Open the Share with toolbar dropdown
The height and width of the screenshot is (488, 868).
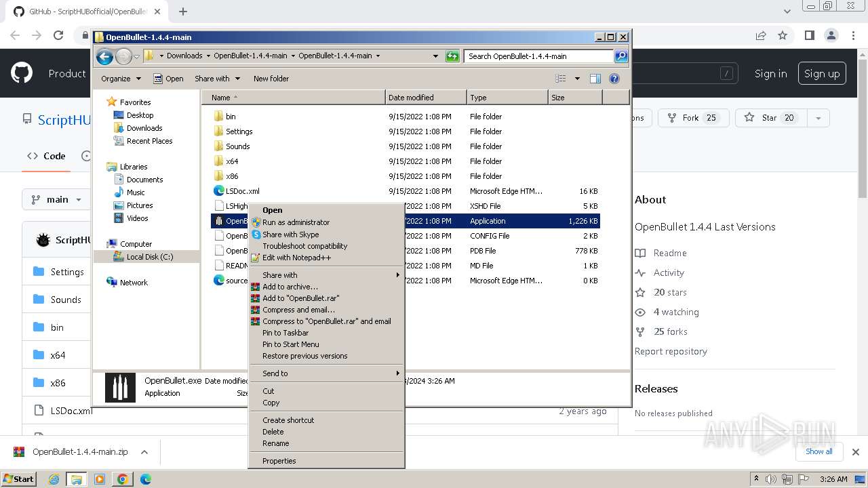[x=217, y=79]
